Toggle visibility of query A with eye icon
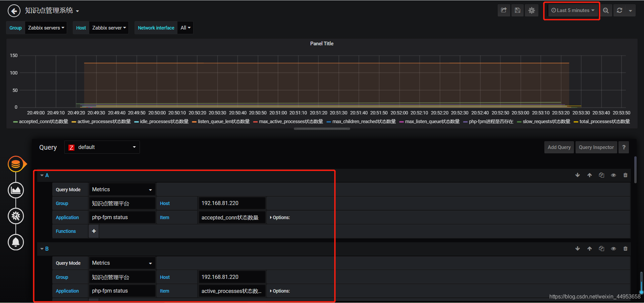 pyautogui.click(x=613, y=175)
